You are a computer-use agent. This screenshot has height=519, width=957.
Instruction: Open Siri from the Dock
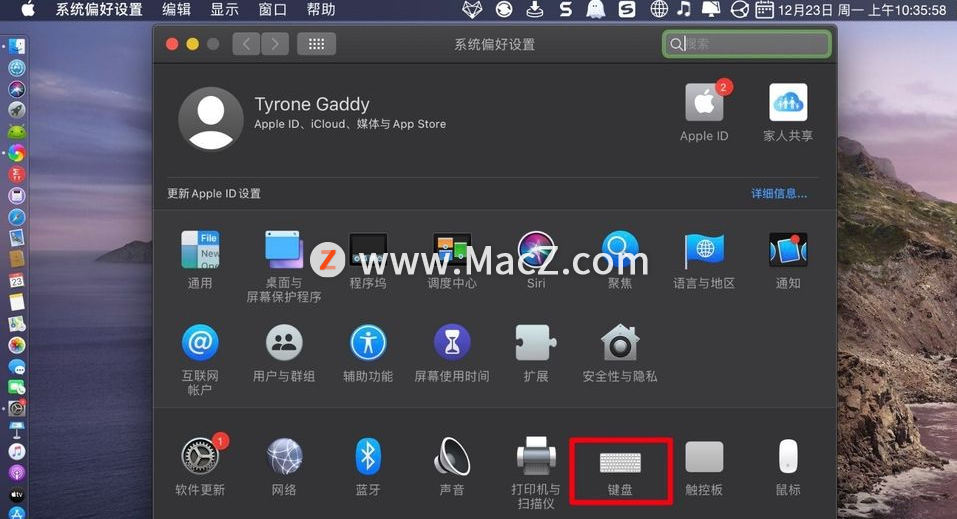click(x=17, y=89)
